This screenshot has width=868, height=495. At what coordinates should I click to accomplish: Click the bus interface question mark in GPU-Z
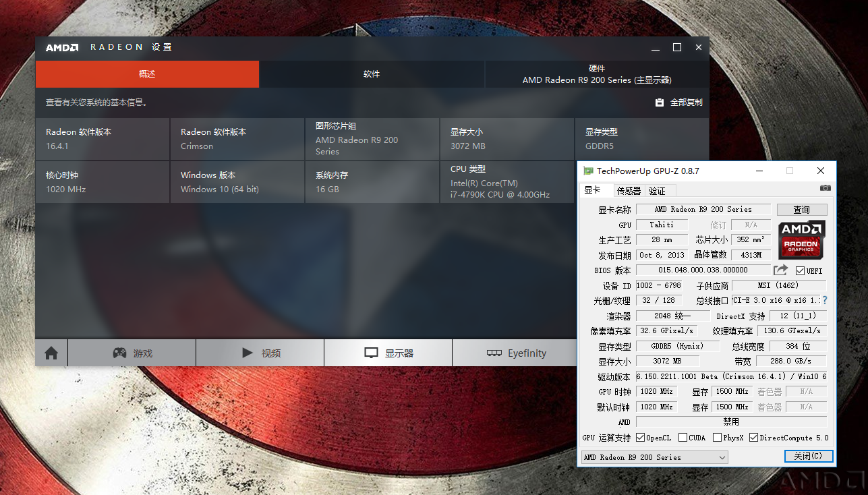[x=824, y=300]
